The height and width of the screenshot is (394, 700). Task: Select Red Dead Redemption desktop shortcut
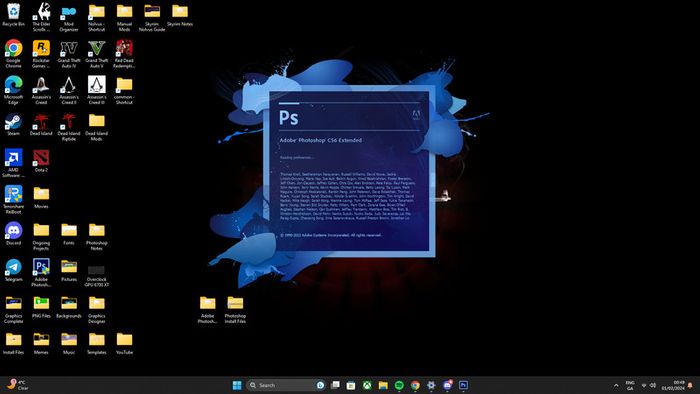point(124,54)
